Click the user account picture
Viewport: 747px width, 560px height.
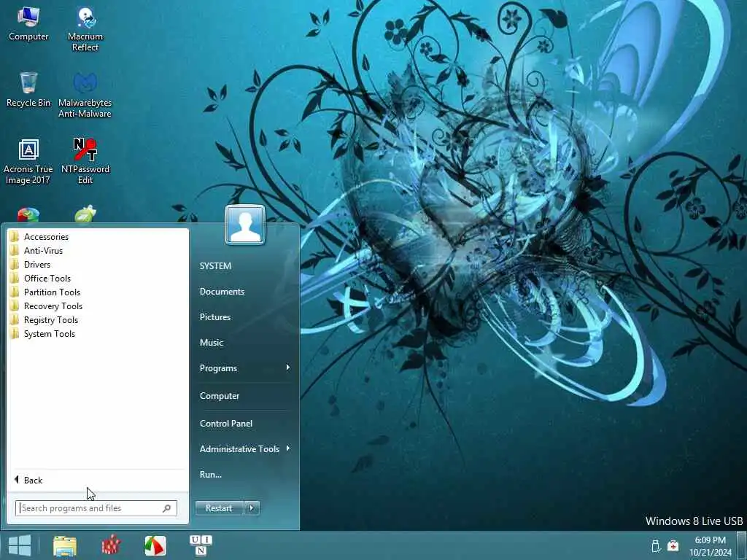[245, 225]
